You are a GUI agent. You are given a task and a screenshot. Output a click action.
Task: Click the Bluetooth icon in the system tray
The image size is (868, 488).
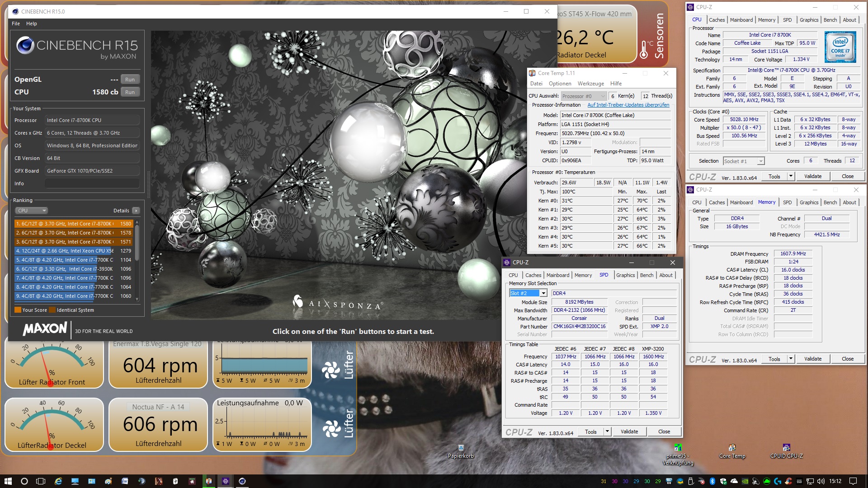tap(712, 481)
